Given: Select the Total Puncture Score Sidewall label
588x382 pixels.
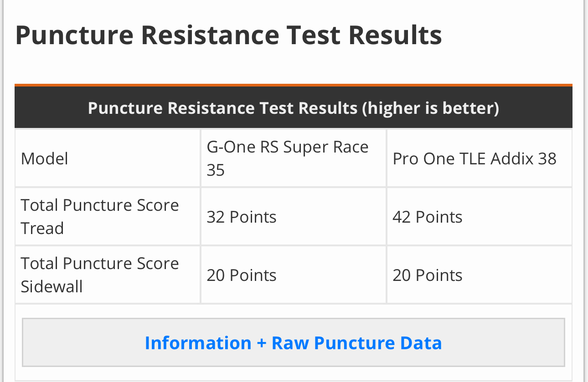Looking at the screenshot, I should click(100, 275).
